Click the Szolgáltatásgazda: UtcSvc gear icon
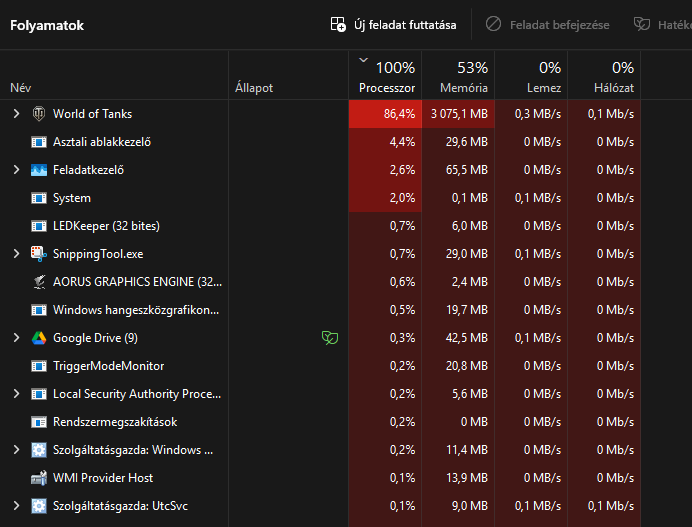The image size is (692, 527). pos(39,506)
